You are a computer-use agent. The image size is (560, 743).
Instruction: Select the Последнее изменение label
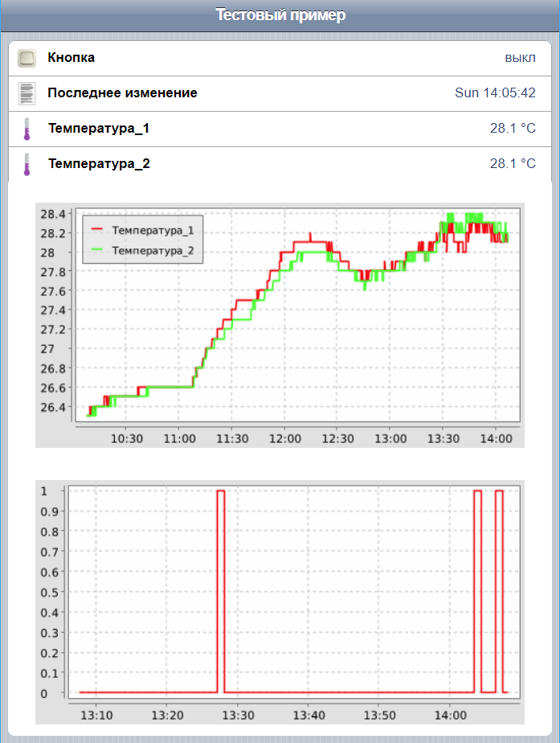pyautogui.click(x=122, y=93)
